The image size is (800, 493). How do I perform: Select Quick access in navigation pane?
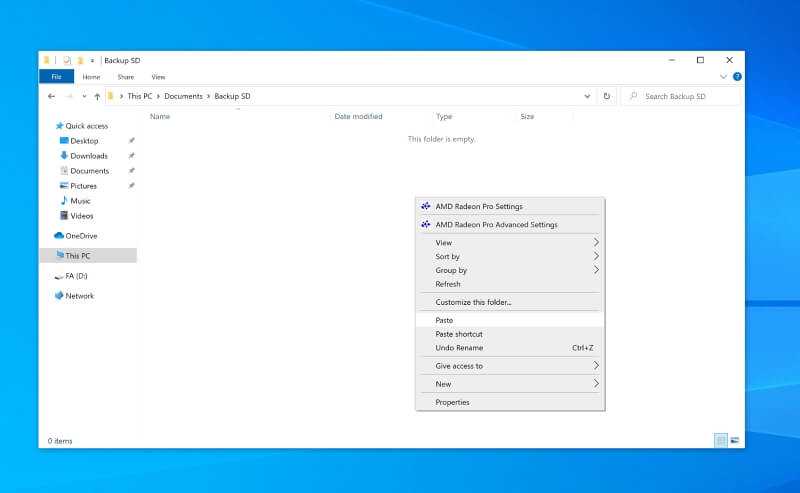coord(87,126)
